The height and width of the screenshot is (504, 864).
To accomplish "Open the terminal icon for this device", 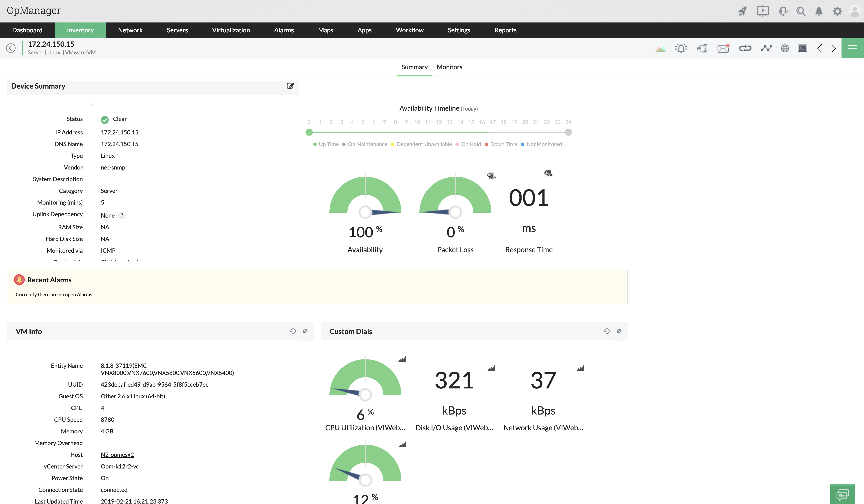I will click(x=802, y=48).
